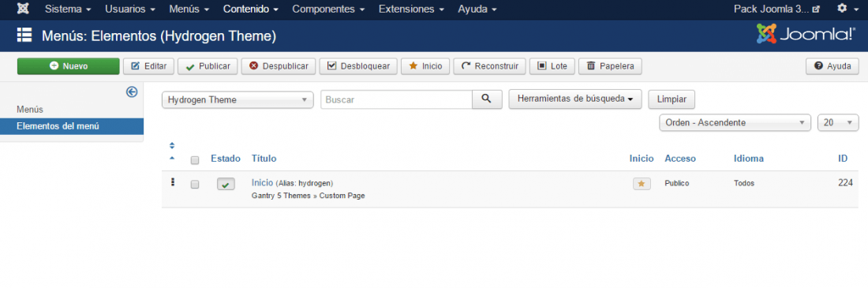Select the check-all checkbox in header
Viewport: 868px width, 288px height.
click(x=195, y=160)
